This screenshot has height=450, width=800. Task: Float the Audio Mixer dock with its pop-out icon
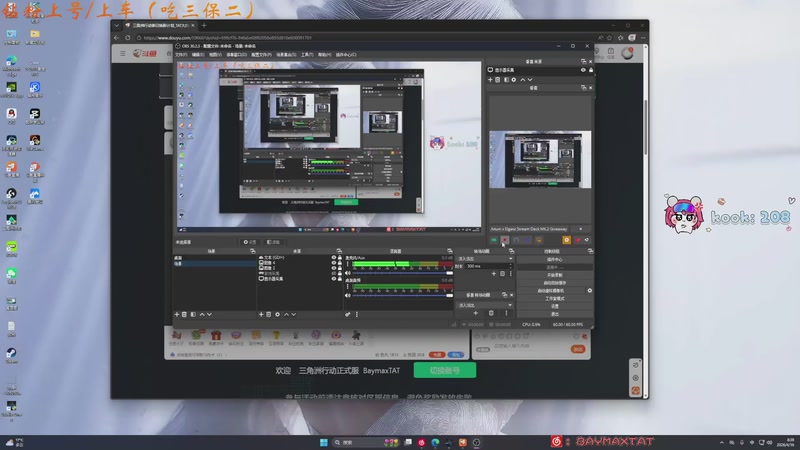(x=449, y=251)
